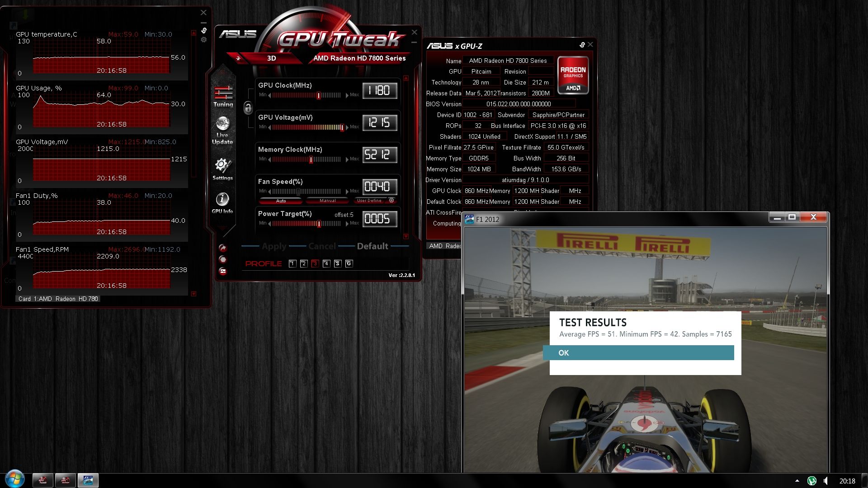Select the S profile button
The image size is (868, 488).
pyautogui.click(x=337, y=263)
